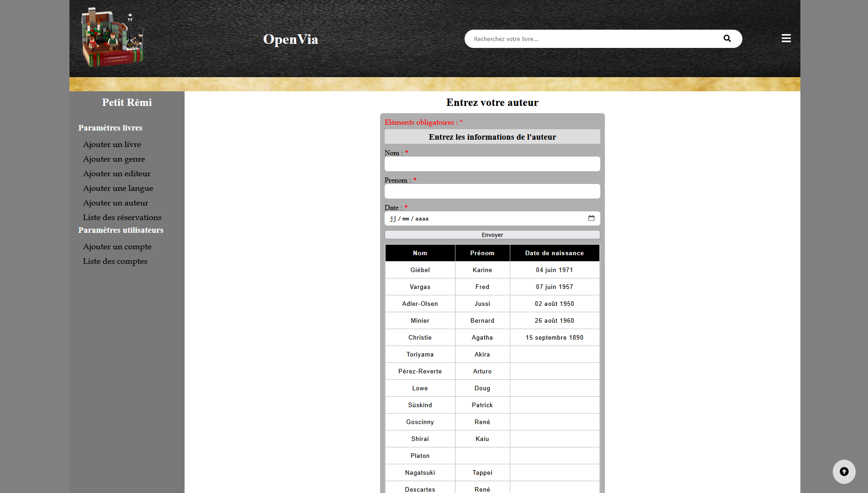Click the Prenom input field

click(x=492, y=191)
